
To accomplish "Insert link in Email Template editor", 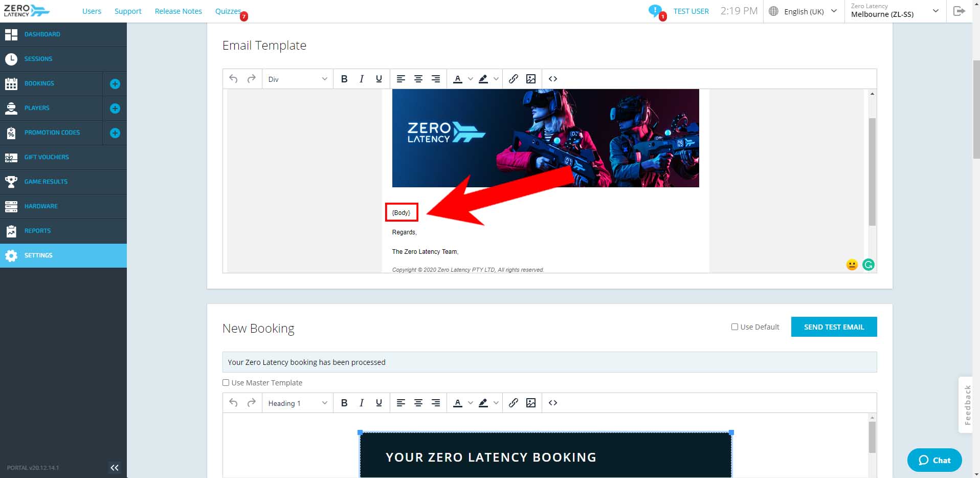I will click(514, 79).
